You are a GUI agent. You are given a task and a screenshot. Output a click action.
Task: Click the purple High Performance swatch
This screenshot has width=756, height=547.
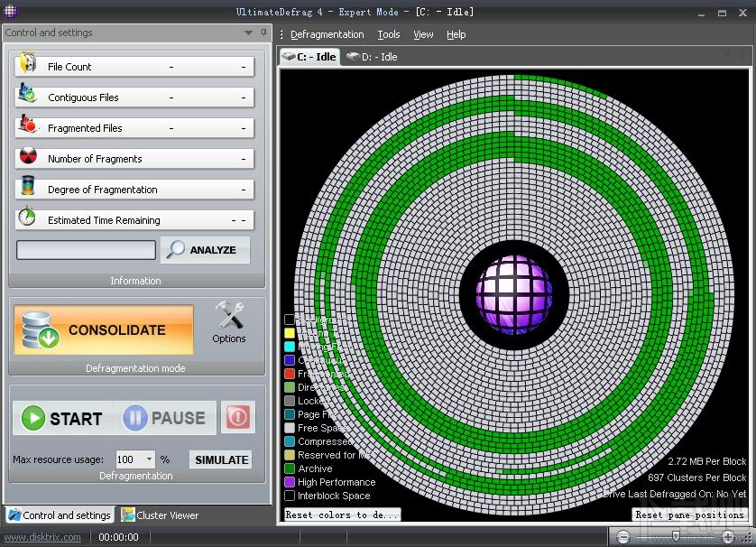tap(290, 481)
